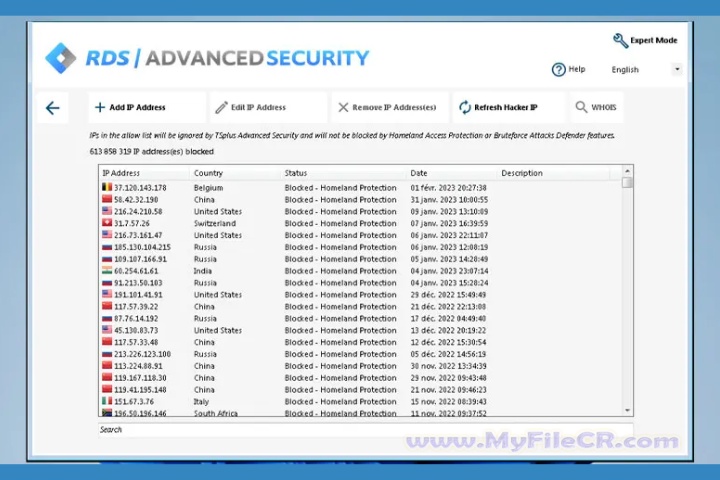This screenshot has width=720, height=480.
Task: Click China flag for 113.224.88.91
Action: [107, 366]
